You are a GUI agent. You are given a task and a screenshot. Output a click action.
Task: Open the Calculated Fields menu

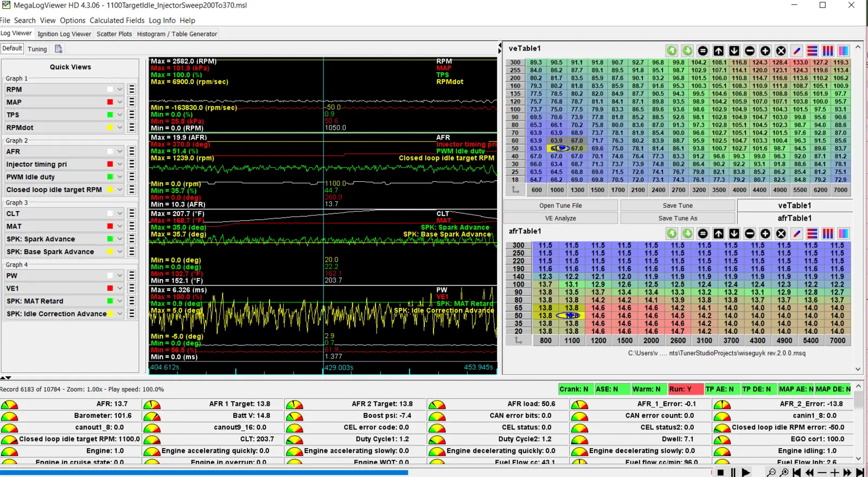click(x=117, y=21)
